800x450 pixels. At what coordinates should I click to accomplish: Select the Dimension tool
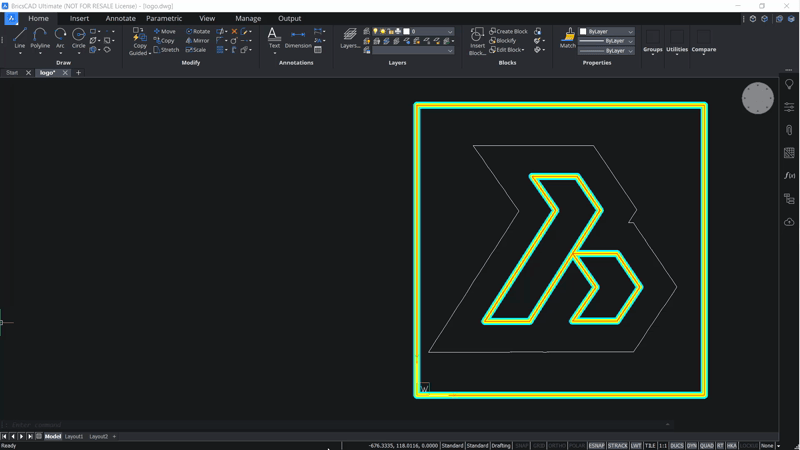[298, 39]
